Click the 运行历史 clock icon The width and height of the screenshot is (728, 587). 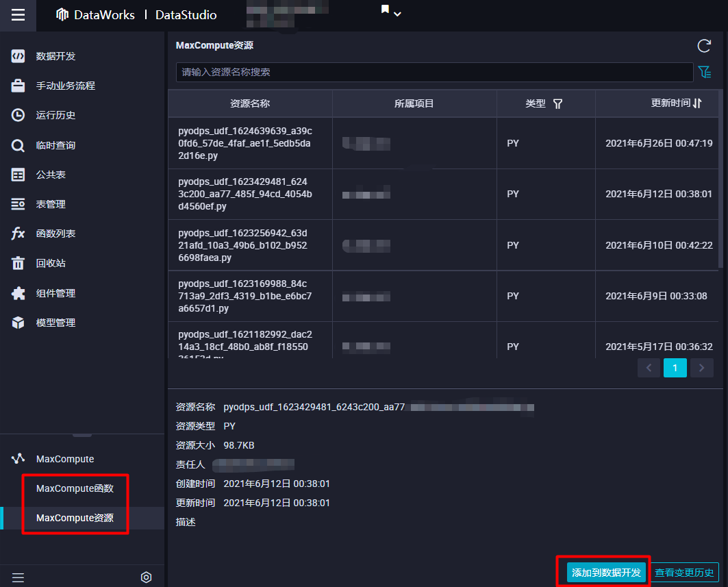[18, 115]
